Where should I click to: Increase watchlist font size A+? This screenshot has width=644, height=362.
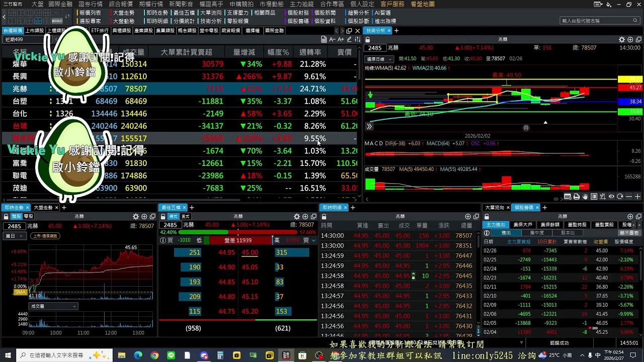coord(340,40)
